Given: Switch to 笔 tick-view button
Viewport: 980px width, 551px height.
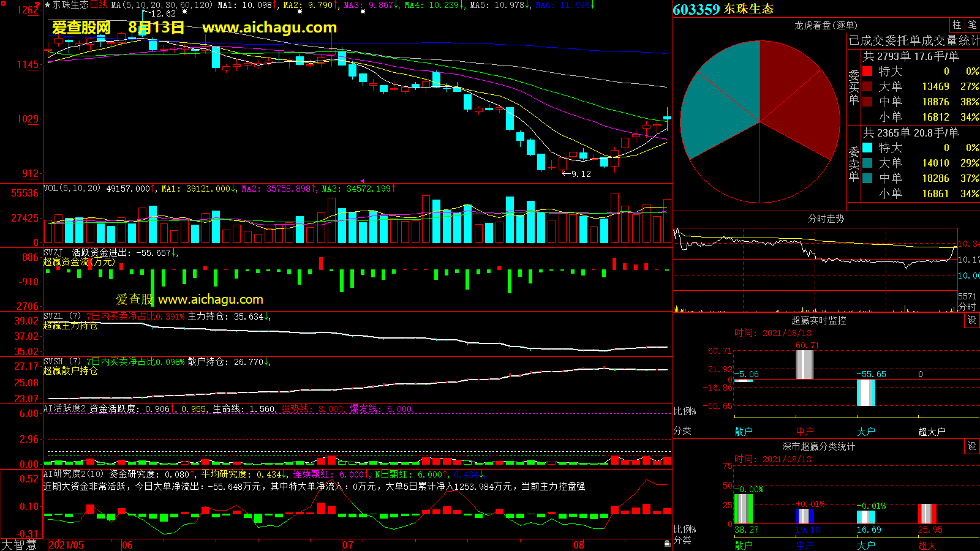Looking at the screenshot, I should (972, 25).
